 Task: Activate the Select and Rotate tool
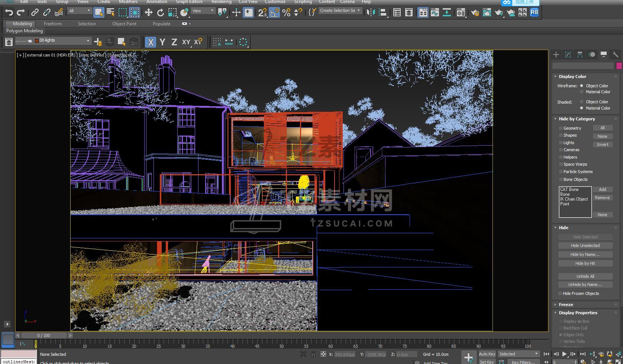[x=161, y=13]
